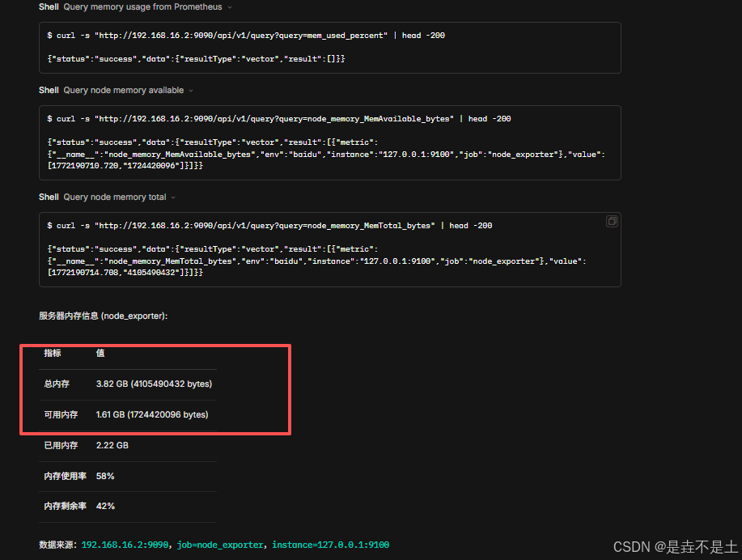Image resolution: width=742 pixels, height=560 pixels.
Task: Select the mem_used_percent curl command line
Action: (x=246, y=36)
